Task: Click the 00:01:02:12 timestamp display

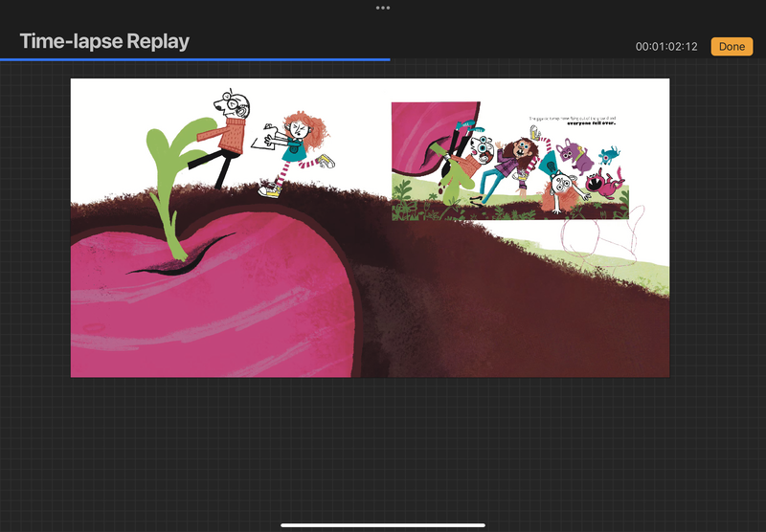Action: pos(668,47)
